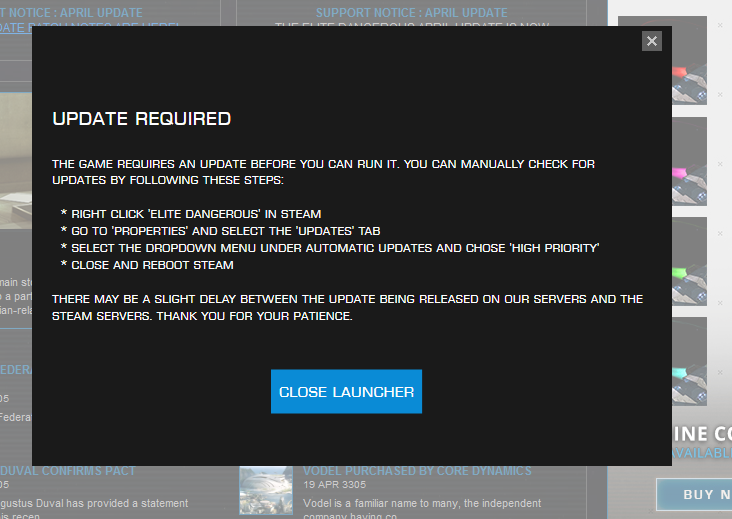Click 'Vodel is a familiar name' article text
This screenshot has width=732, height=519.
pos(422,503)
